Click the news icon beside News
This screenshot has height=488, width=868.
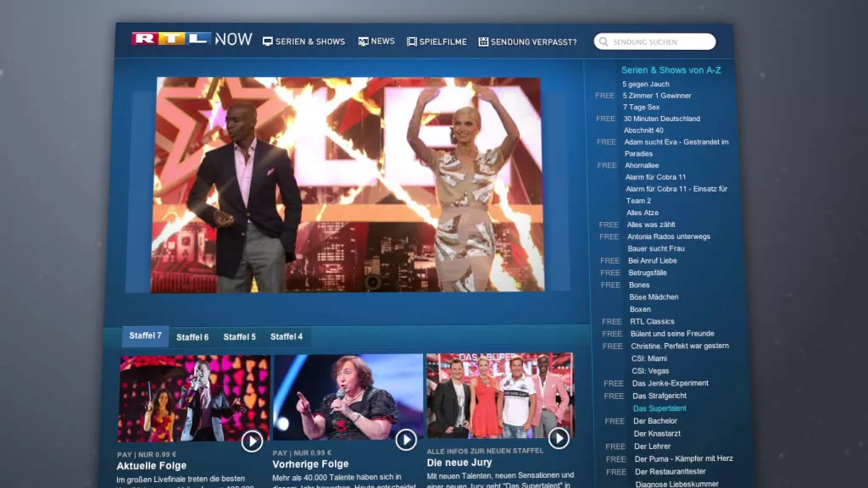coord(363,42)
